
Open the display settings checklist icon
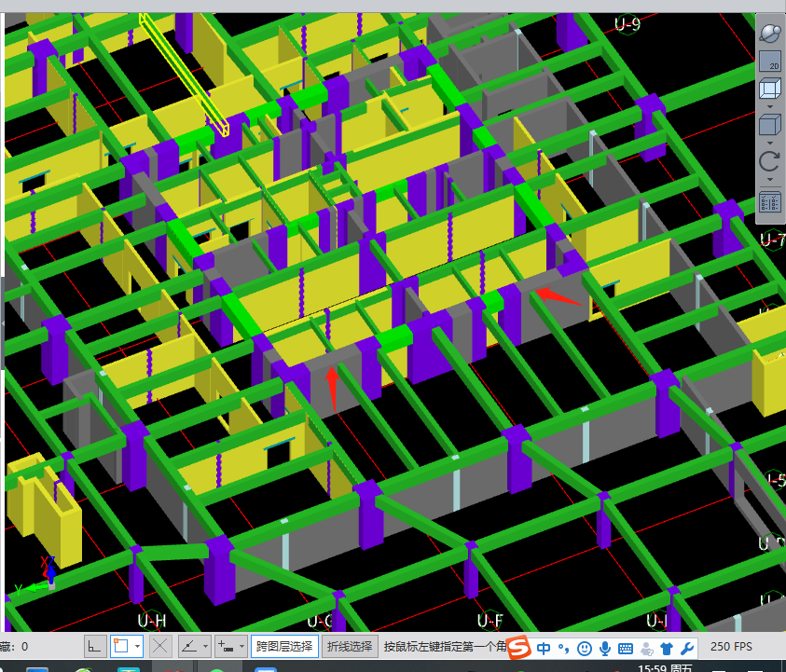tap(770, 203)
